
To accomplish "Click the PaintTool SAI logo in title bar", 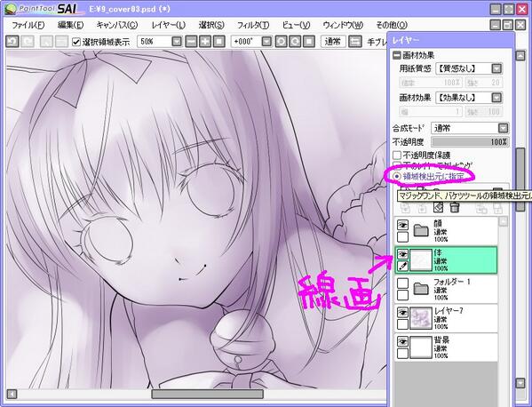I will point(44,9).
